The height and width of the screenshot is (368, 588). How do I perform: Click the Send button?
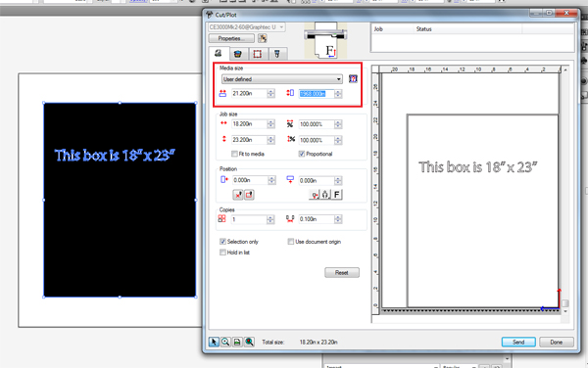pos(518,343)
